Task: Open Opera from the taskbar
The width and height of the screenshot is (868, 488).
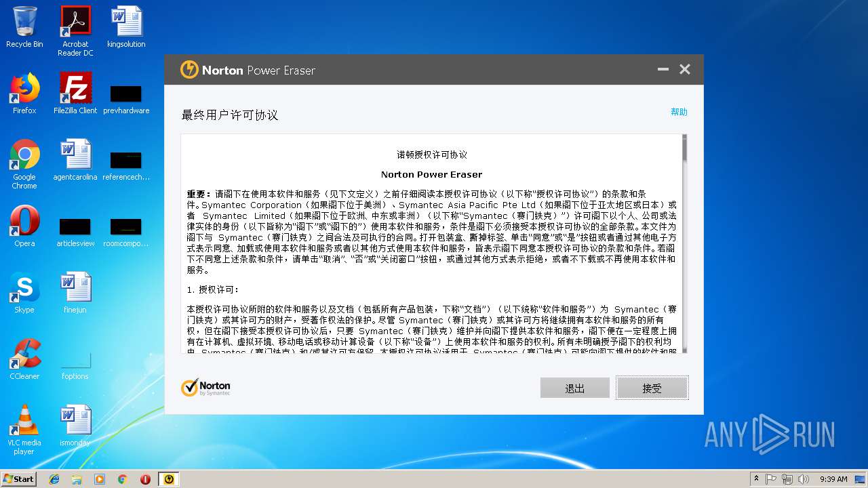Action: 145,479
